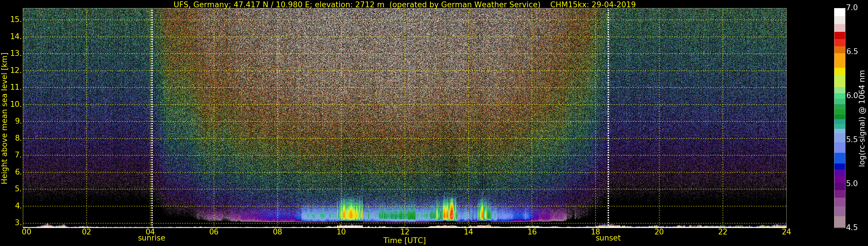868x246 pixels.
Task: Click the sunrise label below the time axis
Action: click(x=152, y=238)
